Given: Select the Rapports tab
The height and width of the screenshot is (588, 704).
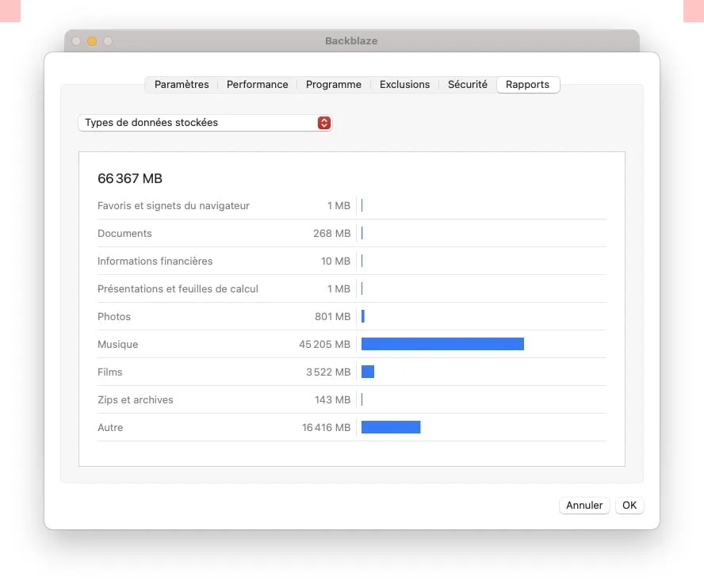Looking at the screenshot, I should point(527,85).
